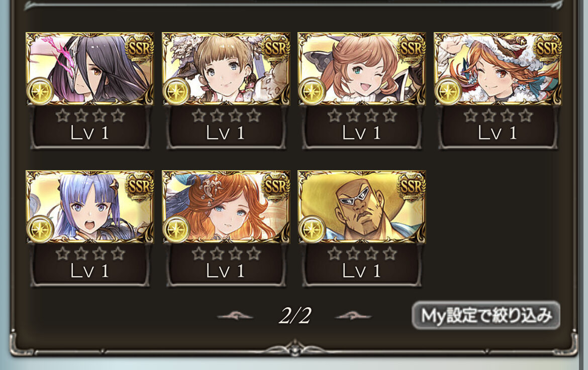
Task: Select the black-haired masked character card
Action: tap(89, 69)
